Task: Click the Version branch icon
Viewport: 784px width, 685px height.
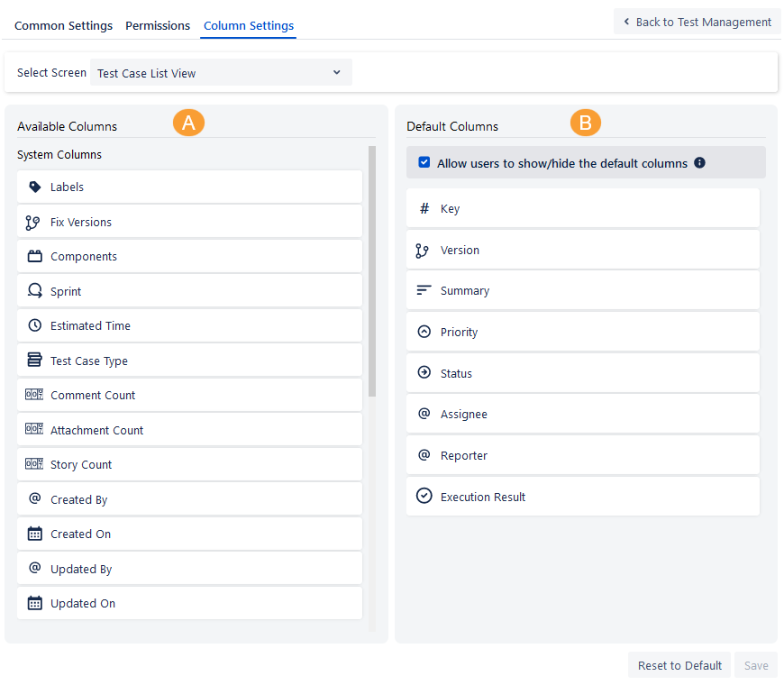Action: point(422,251)
